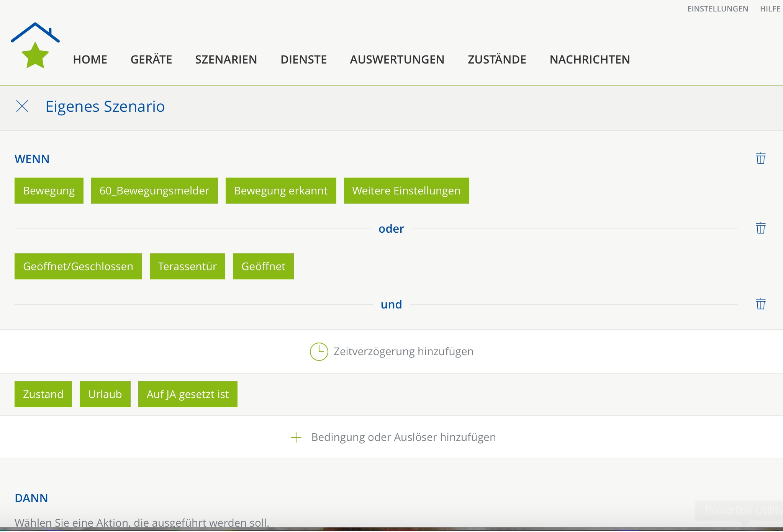
Task: Open the Hilfe link
Action: pyautogui.click(x=770, y=9)
